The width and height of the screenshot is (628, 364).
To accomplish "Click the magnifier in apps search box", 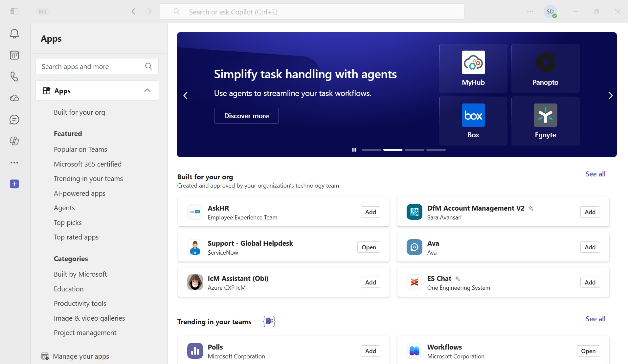I will pyautogui.click(x=148, y=66).
